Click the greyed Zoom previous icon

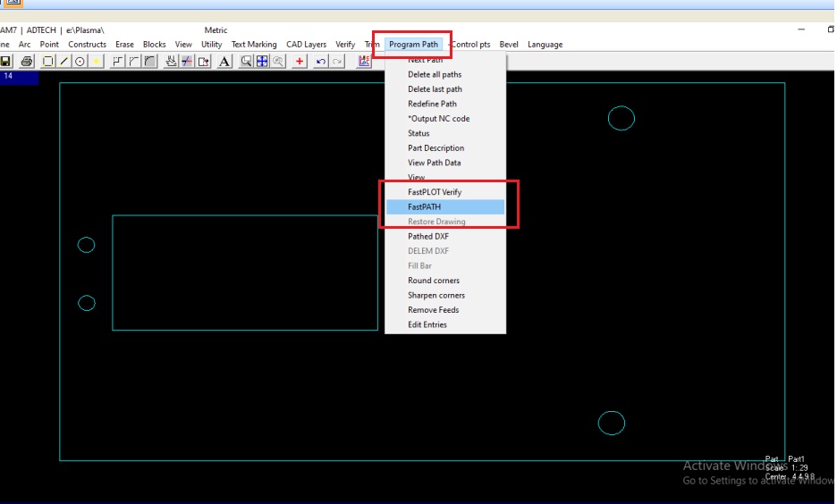(x=278, y=62)
